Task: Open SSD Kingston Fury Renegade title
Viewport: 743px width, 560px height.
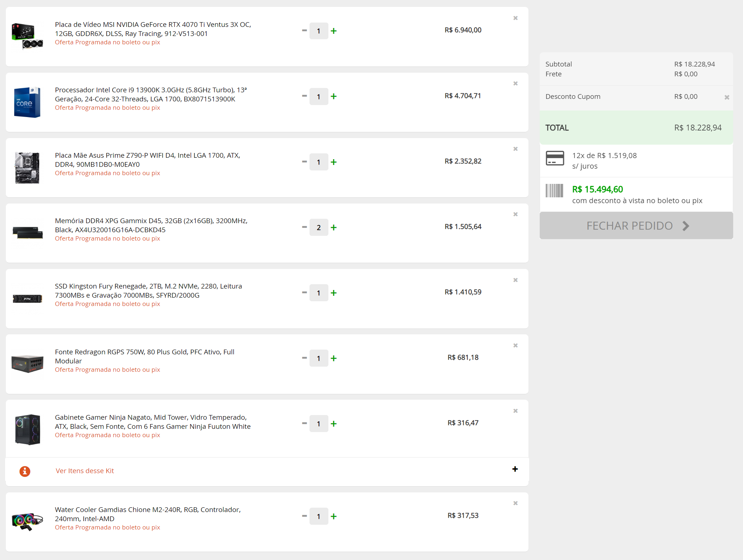Action: click(148, 291)
